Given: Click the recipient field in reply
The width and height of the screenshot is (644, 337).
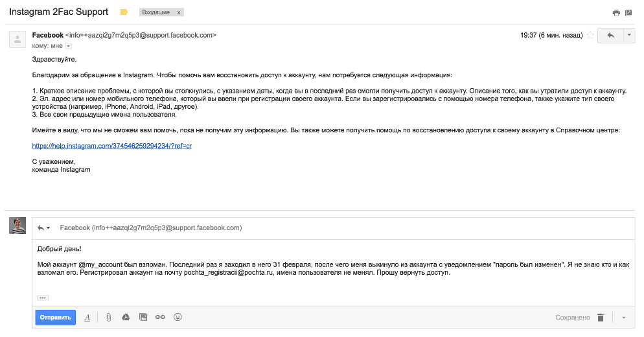Looking at the screenshot, I should [x=151, y=227].
